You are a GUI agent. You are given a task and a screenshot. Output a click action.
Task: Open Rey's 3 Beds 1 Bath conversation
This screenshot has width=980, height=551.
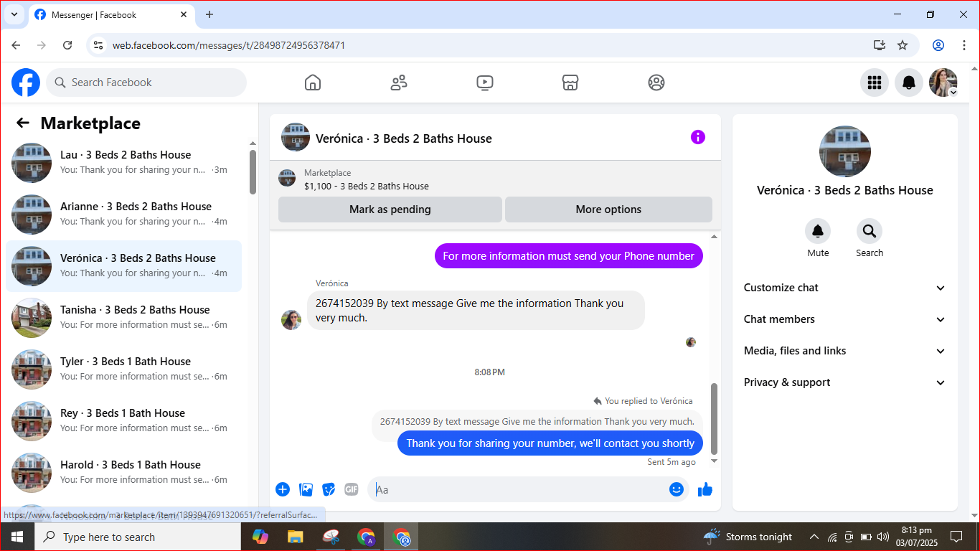124,421
